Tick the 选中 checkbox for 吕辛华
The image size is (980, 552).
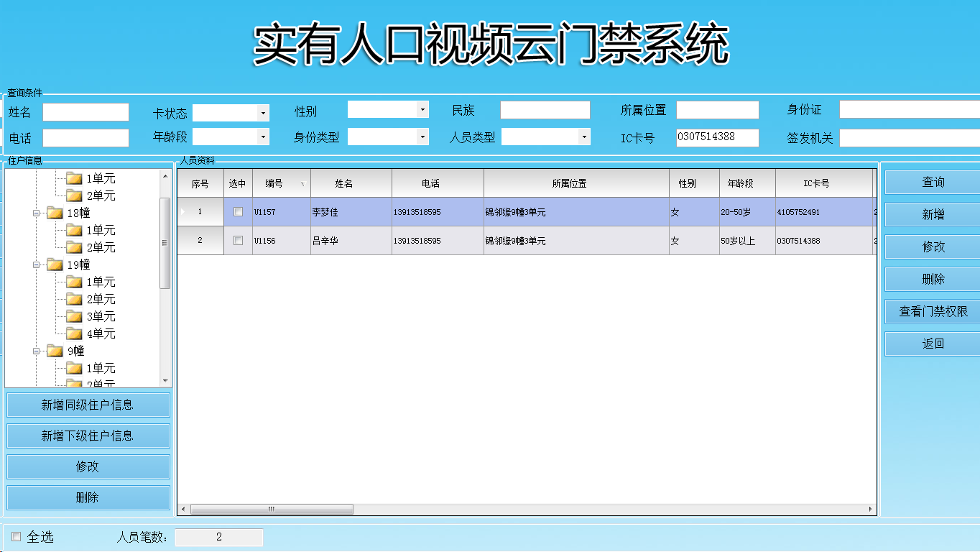(x=238, y=241)
